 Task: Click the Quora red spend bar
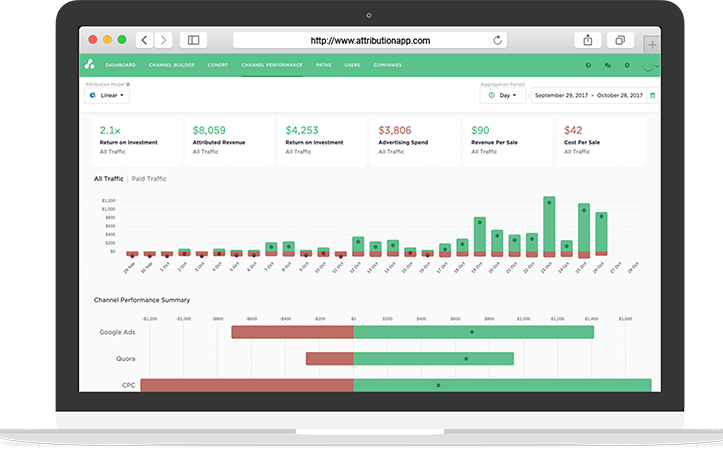tap(330, 359)
